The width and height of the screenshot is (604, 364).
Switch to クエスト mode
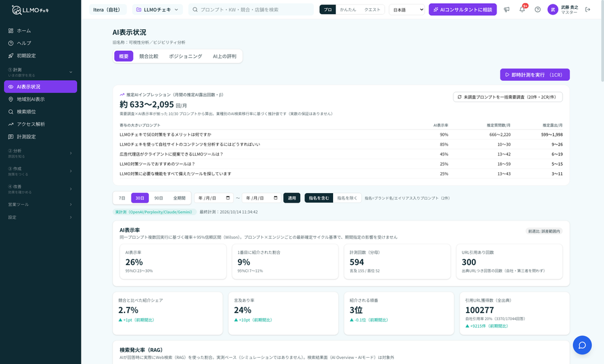[x=372, y=10]
